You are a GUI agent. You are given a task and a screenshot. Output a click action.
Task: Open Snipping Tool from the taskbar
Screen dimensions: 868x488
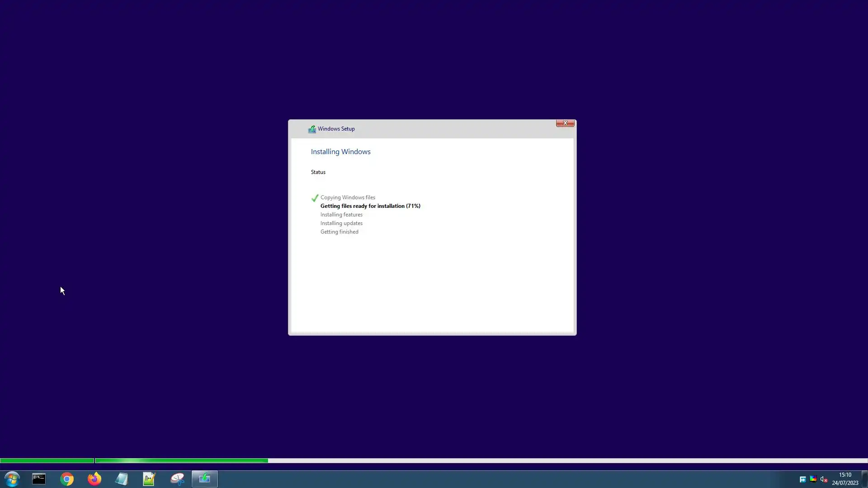pyautogui.click(x=177, y=479)
